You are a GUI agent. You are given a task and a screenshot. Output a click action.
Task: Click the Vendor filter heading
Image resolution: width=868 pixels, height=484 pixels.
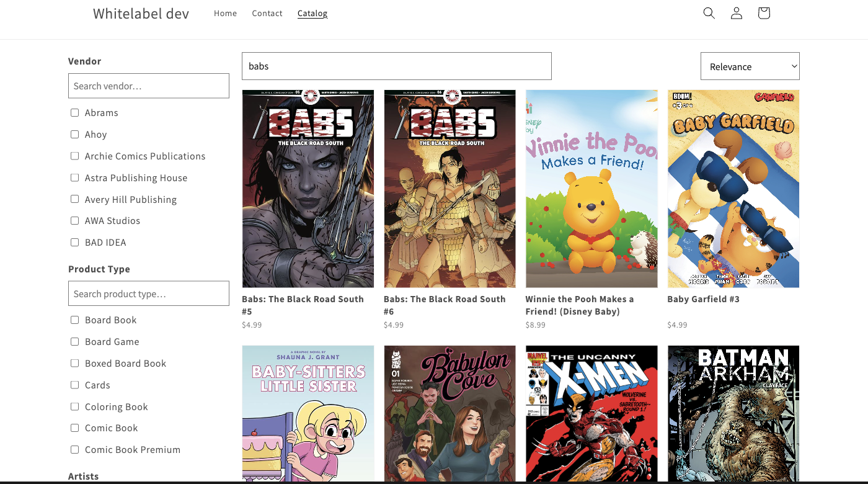84,61
